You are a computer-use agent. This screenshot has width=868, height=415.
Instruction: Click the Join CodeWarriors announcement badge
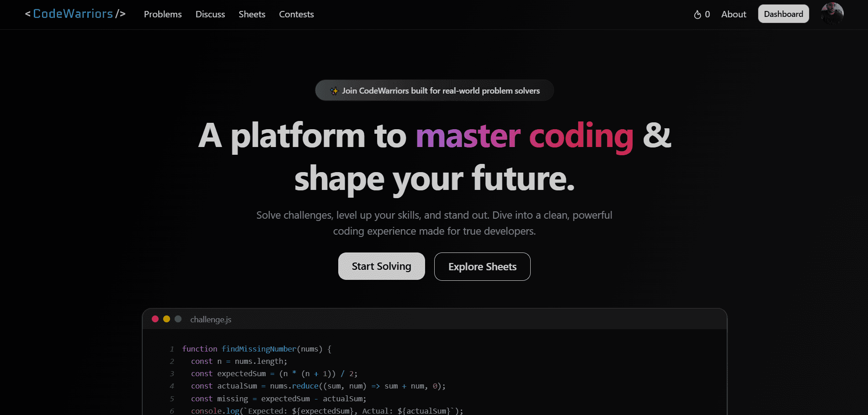tap(434, 90)
